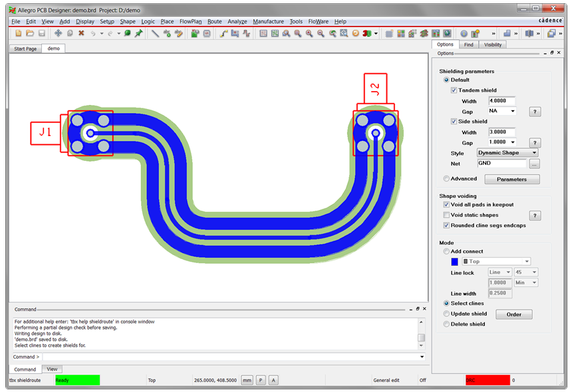
Task: Click the red DRC status indicator
Action: [488, 380]
